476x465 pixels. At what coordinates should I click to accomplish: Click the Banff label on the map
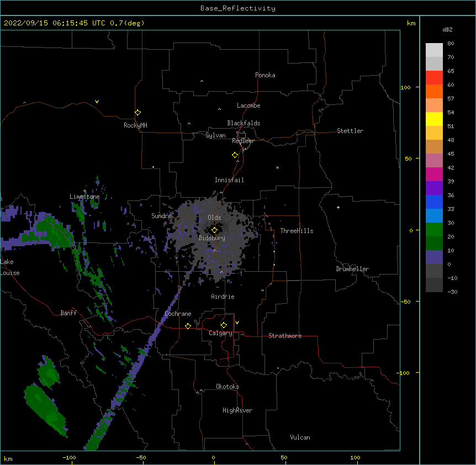[x=68, y=313]
